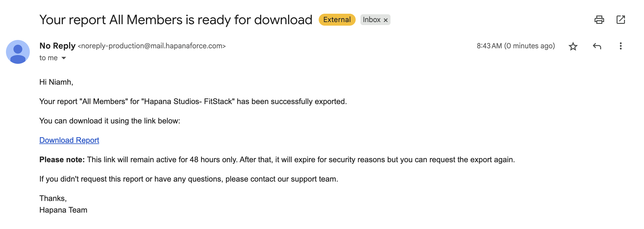Click the sender's profile avatar
Viewport: 644px width, 229px height.
18,52
